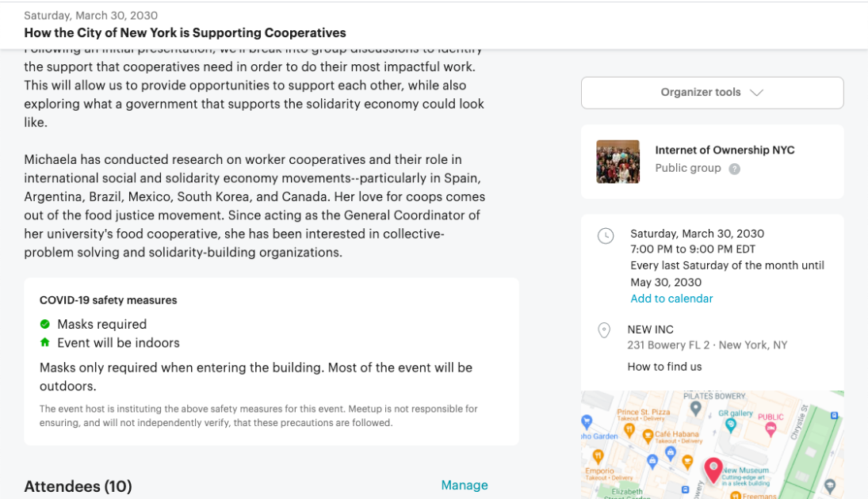868x499 pixels.
Task: Click the location pin icon next to NEW INC
Action: 604,330
